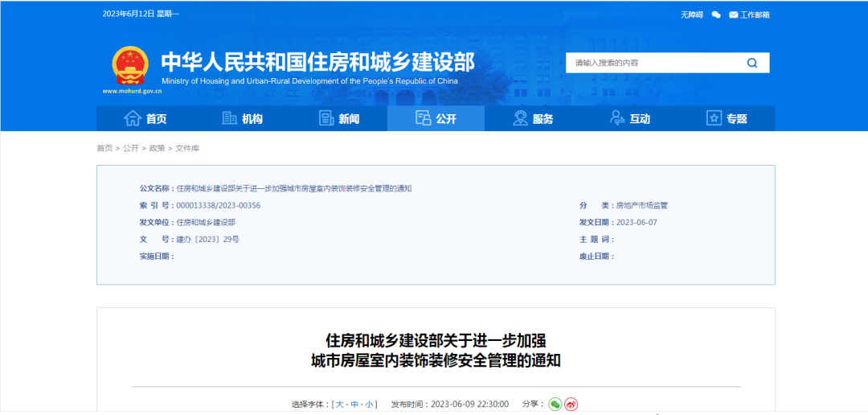
Task: Click the 互动 exchange icon
Action: coord(617,118)
